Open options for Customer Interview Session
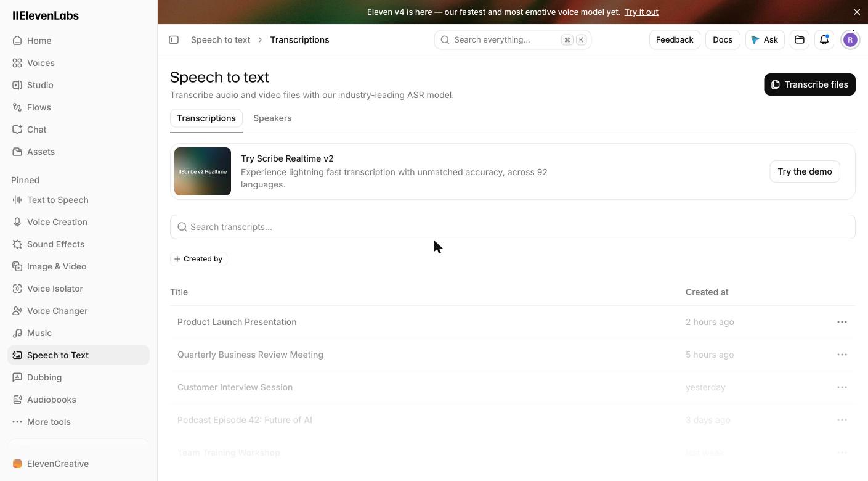The image size is (868, 481). tap(842, 387)
